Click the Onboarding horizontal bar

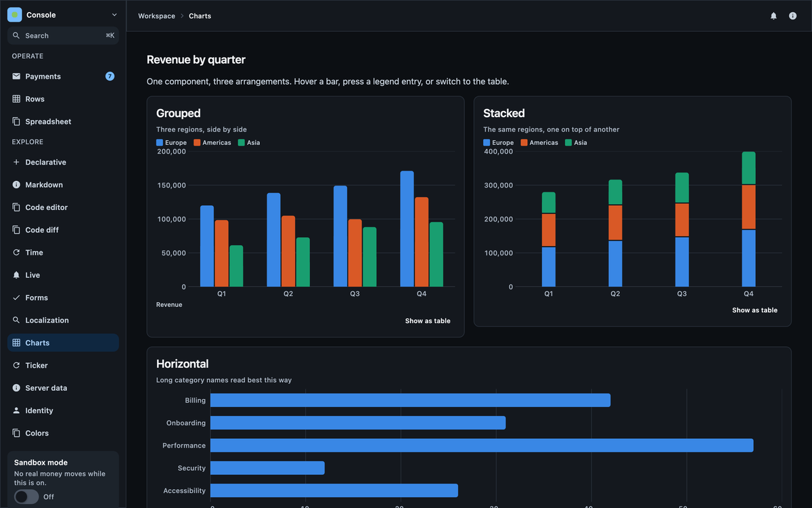(358, 423)
